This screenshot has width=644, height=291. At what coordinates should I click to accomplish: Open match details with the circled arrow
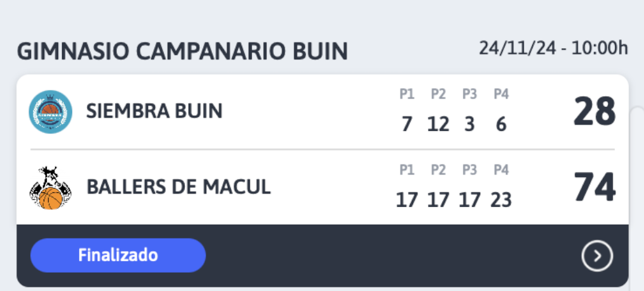pyautogui.click(x=597, y=256)
